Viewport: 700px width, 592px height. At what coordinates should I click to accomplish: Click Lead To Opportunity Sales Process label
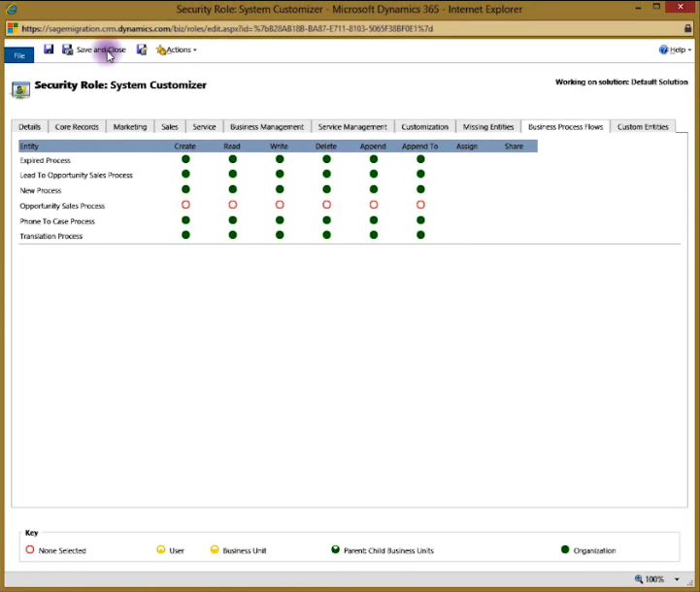pyautogui.click(x=77, y=176)
